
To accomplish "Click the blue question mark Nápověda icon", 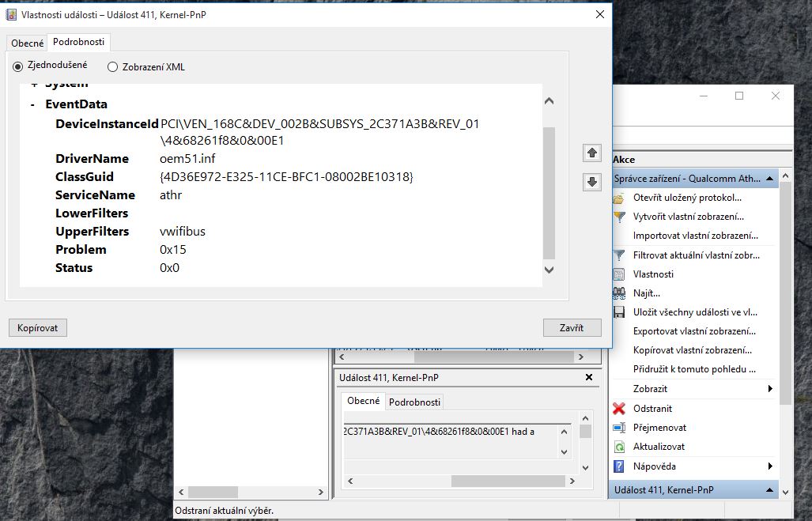I will click(x=619, y=466).
